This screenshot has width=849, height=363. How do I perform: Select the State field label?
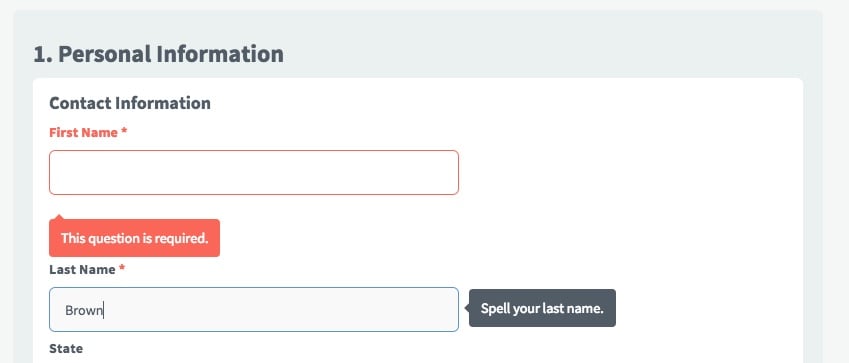click(x=66, y=348)
